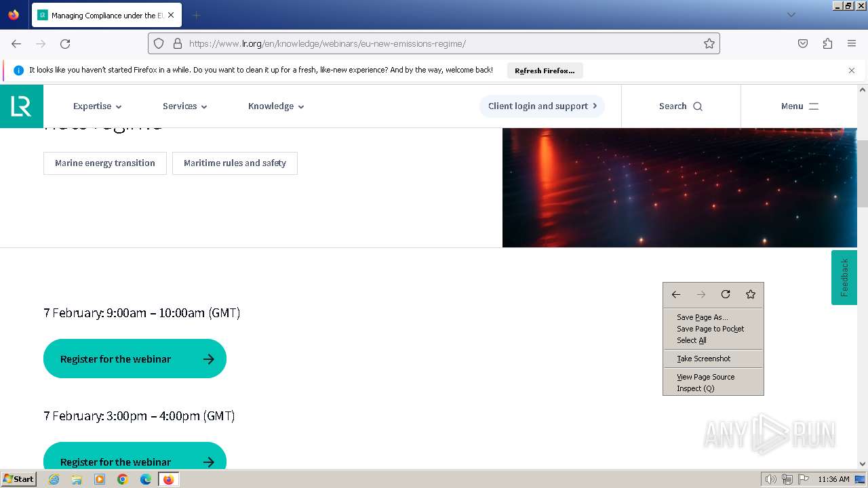868x488 pixels.
Task: Expand the Knowledge navigation dropdown
Action: point(276,106)
